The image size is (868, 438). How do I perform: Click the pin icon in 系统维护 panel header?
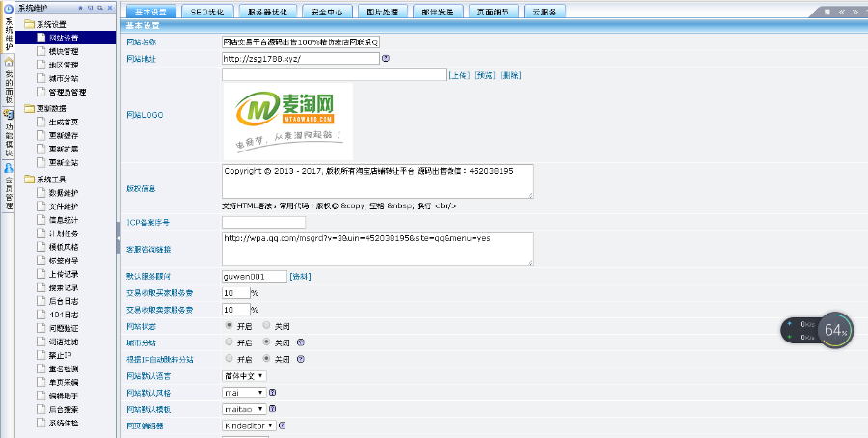(80, 8)
